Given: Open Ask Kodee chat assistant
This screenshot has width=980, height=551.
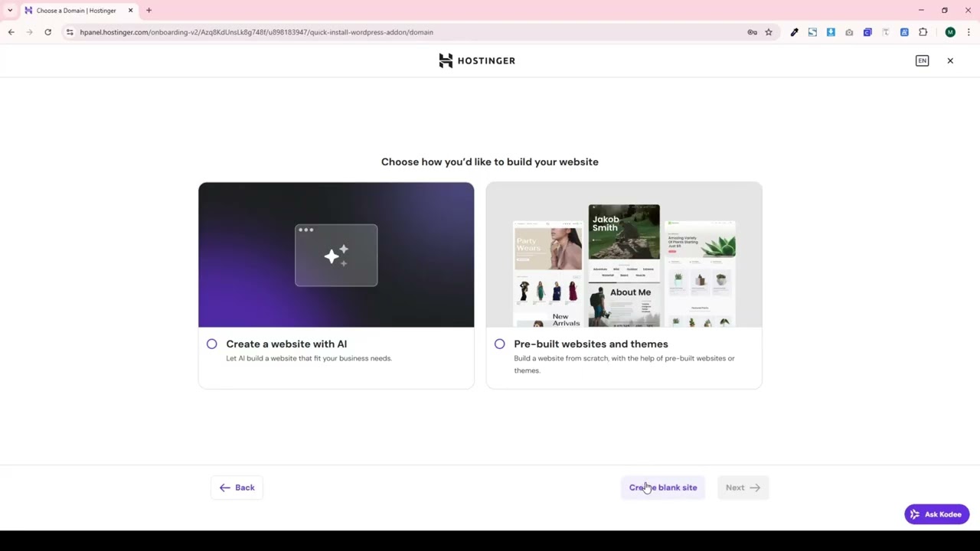Looking at the screenshot, I should tap(936, 514).
